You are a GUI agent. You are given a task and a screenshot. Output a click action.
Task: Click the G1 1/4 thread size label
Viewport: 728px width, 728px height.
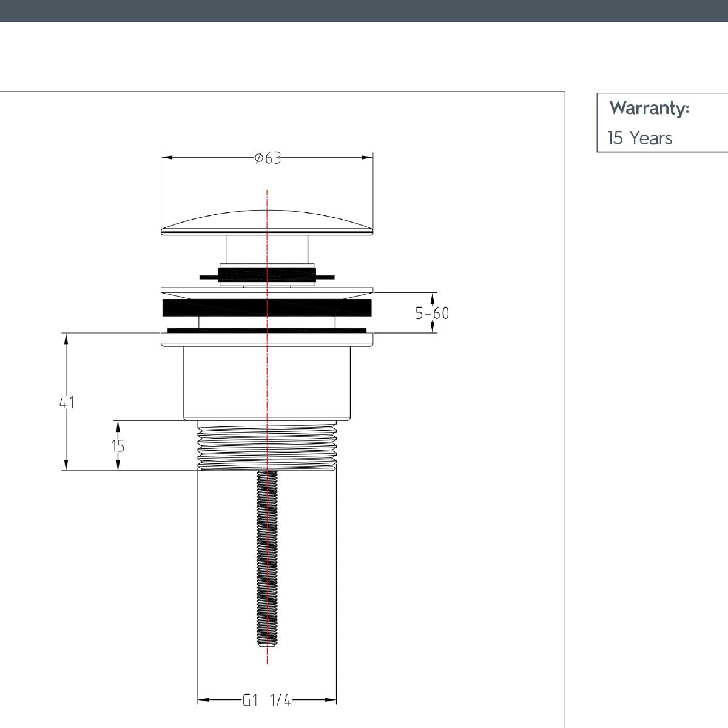tap(267, 700)
